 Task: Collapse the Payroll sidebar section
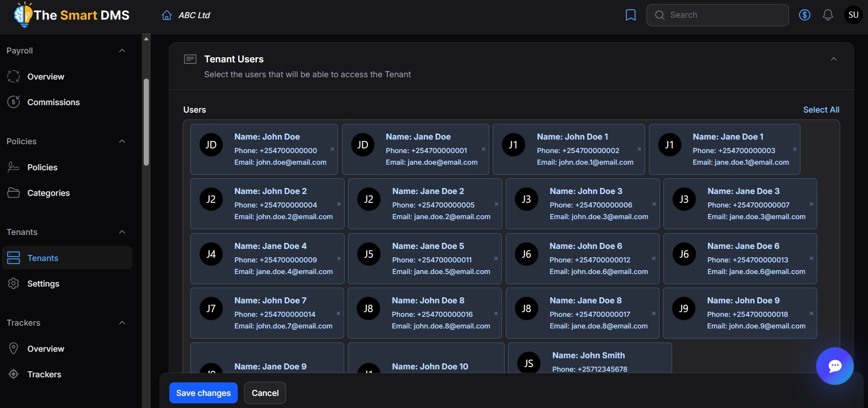122,51
